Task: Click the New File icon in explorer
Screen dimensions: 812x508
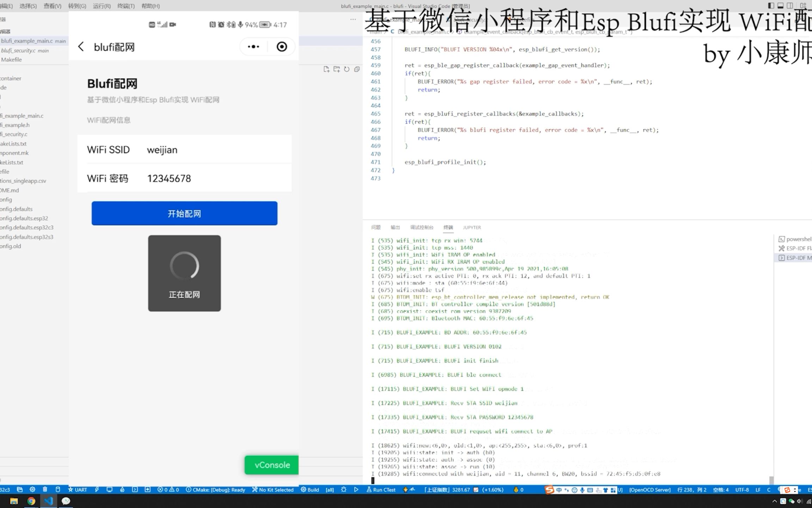Action: coord(327,69)
